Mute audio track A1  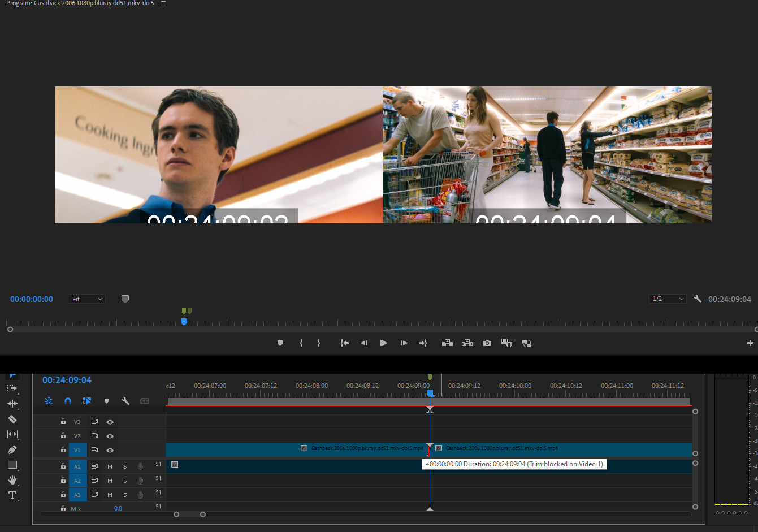pos(110,466)
